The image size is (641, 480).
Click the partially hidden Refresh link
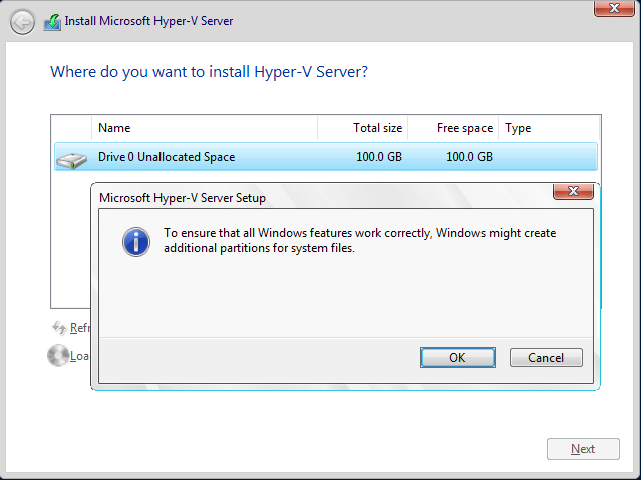79,328
